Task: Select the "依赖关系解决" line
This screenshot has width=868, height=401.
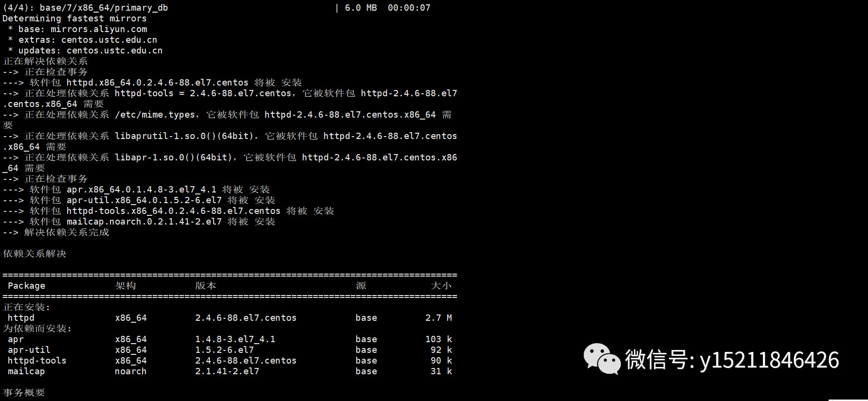Action: 35,254
